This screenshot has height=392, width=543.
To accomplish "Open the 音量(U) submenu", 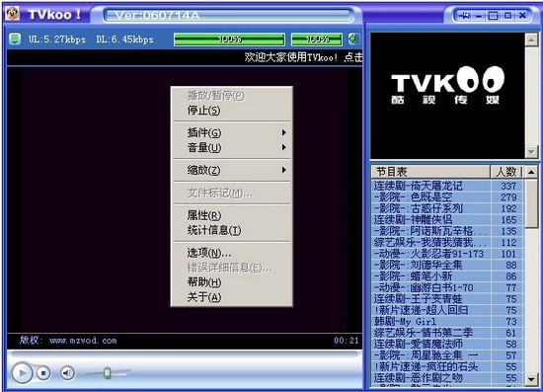I will click(x=232, y=148).
